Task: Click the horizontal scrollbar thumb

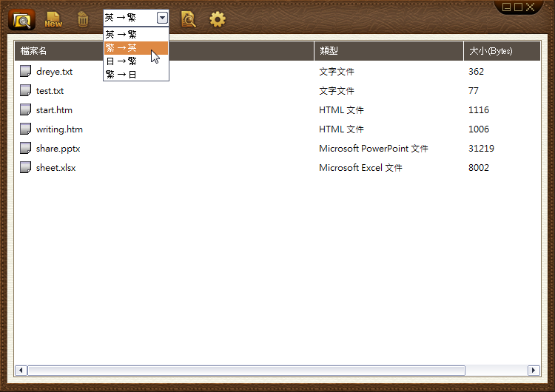Action: 246,371
